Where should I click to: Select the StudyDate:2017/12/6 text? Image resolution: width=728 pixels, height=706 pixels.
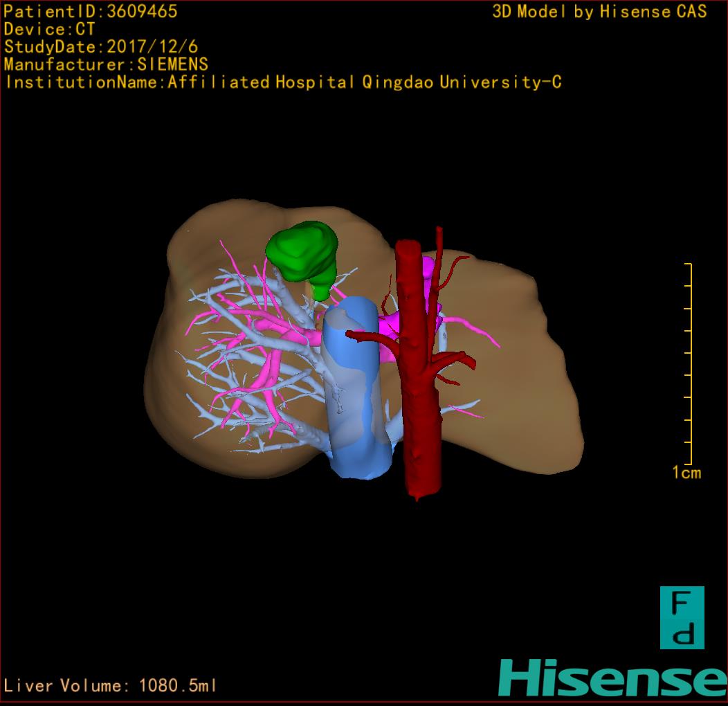tap(101, 46)
